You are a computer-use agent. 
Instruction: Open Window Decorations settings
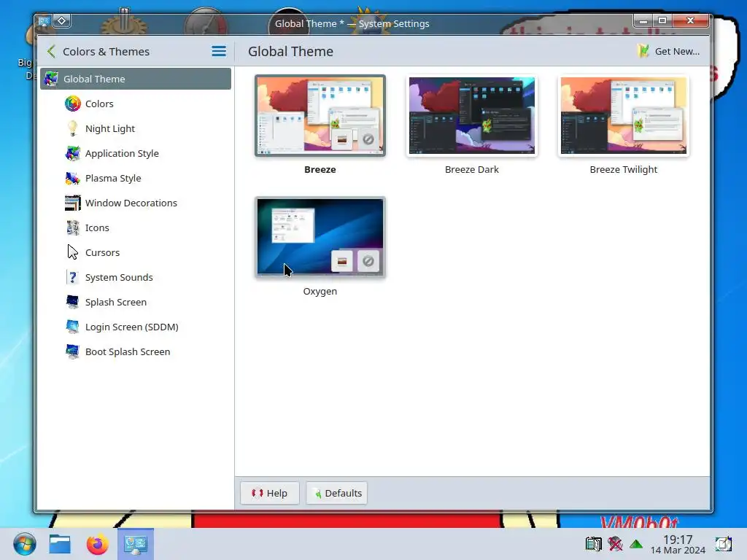coord(136,203)
